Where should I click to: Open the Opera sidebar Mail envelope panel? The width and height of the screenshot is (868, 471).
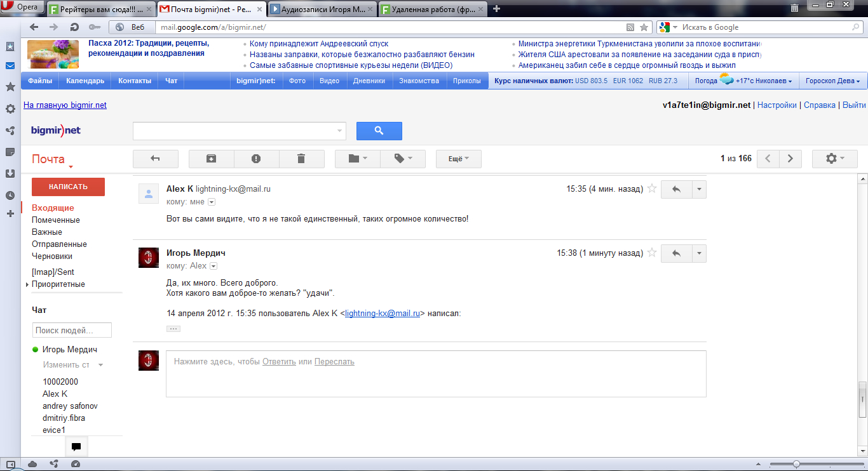tap(10, 66)
